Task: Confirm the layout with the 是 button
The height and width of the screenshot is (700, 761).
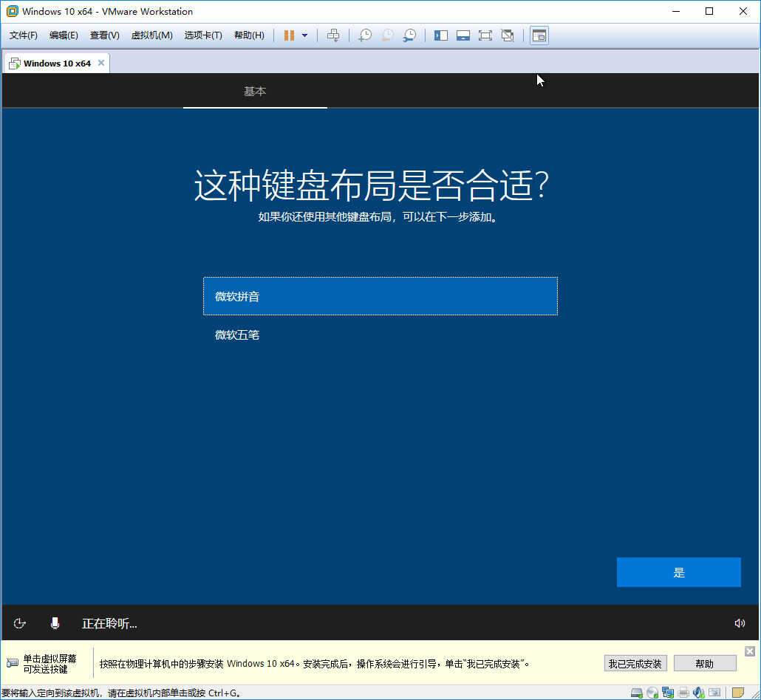Action: point(678,572)
